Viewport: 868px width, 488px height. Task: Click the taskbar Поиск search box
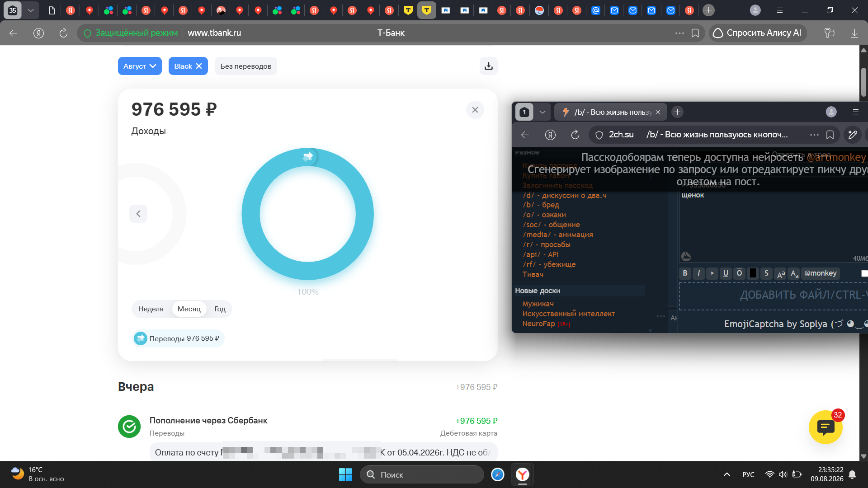tap(422, 474)
